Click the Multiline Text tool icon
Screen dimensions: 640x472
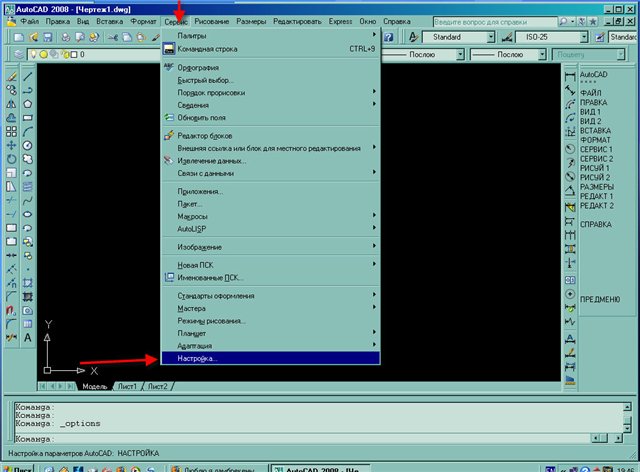29,338
